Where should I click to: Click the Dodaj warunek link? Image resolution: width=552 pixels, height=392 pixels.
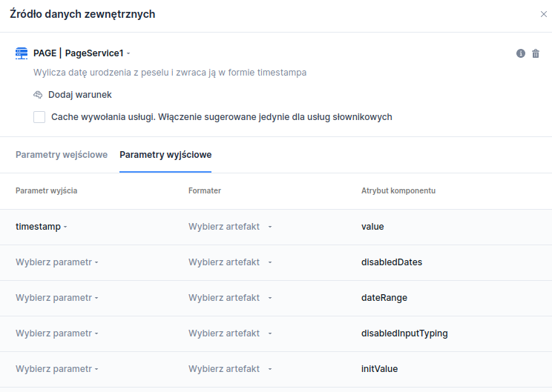pos(79,95)
